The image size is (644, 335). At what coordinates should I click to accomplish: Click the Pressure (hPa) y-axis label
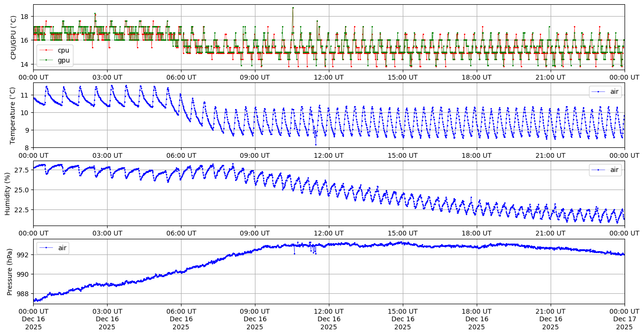click(9, 272)
